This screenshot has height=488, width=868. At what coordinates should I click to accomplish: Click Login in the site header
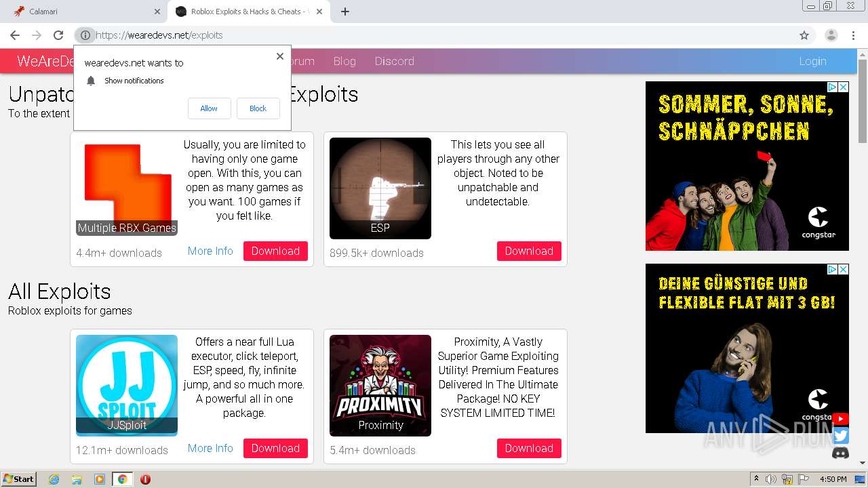click(812, 61)
